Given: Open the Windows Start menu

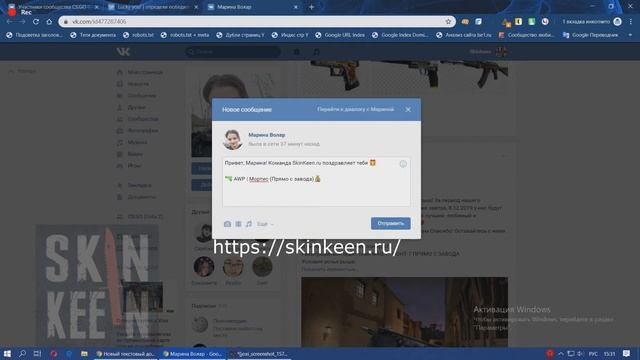Looking at the screenshot, I should pos(7,353).
